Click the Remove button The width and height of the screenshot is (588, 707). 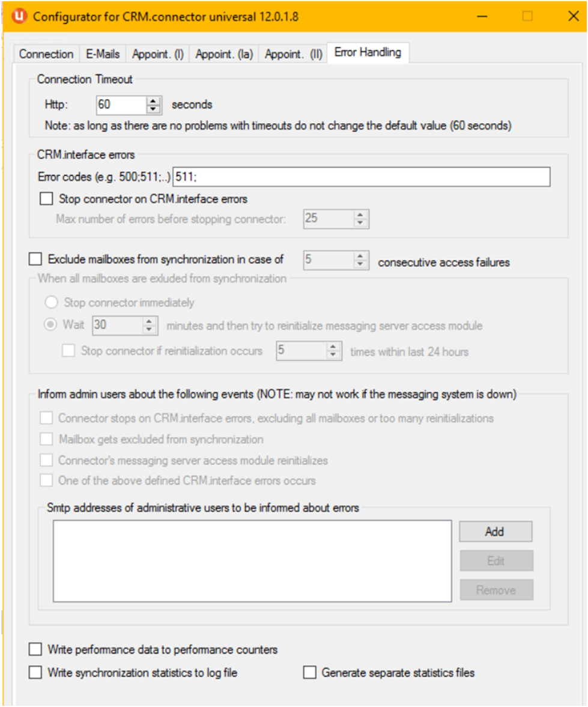coord(496,590)
